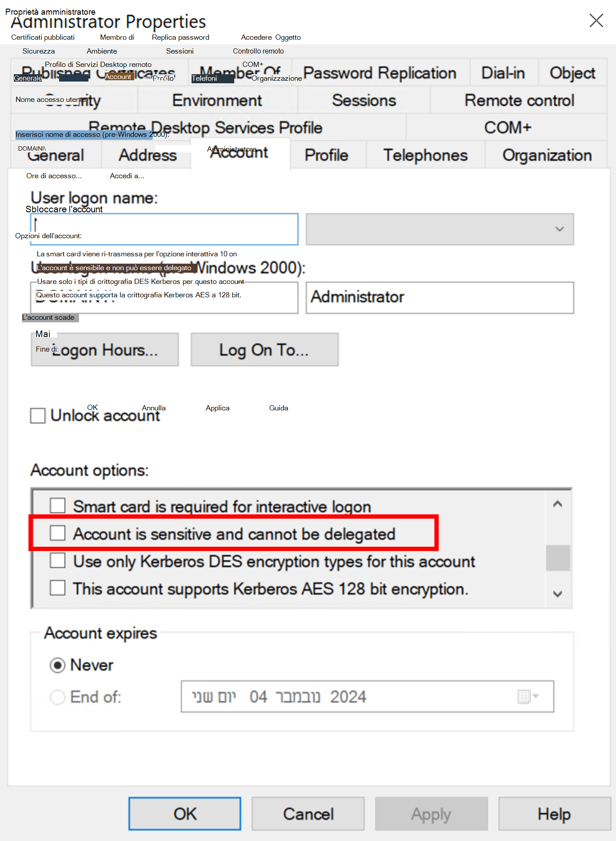Switch to the Member Of tab
616x841 pixels.
point(240,72)
